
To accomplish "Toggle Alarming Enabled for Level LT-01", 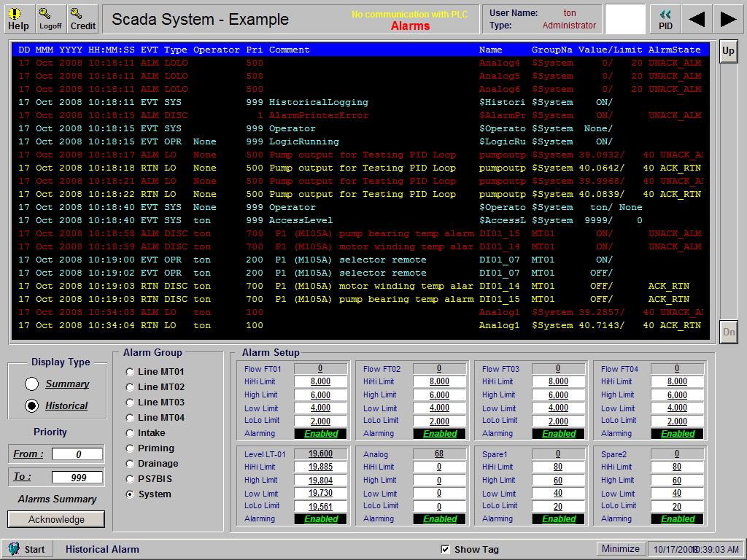I will pos(320,518).
